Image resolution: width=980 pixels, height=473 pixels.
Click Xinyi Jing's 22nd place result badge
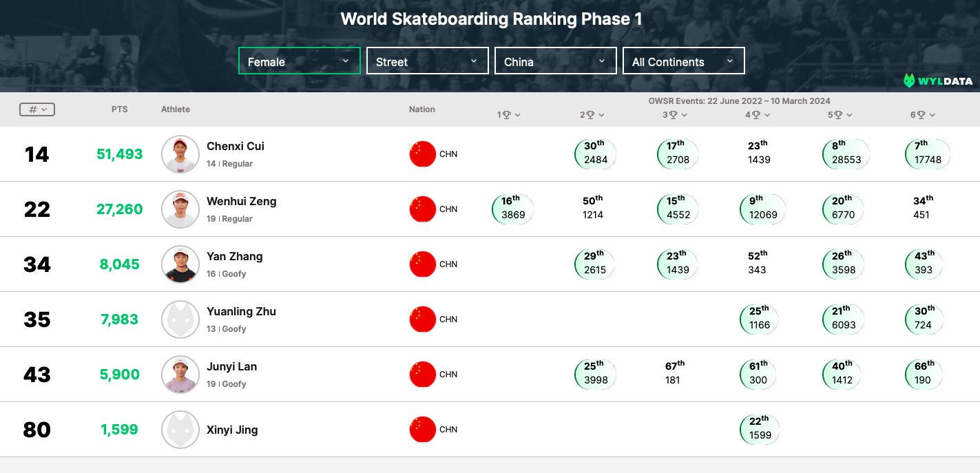click(760, 430)
